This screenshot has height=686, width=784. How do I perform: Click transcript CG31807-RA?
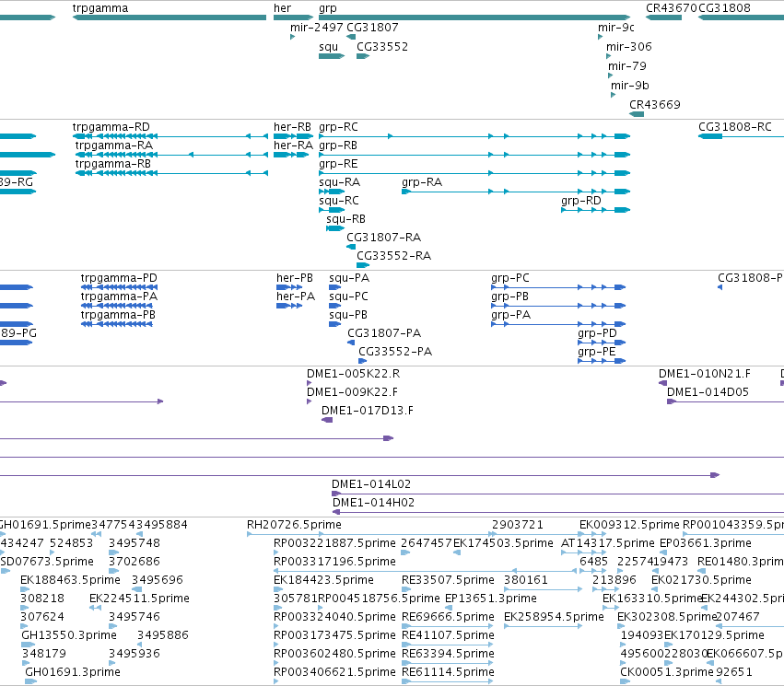351,247
